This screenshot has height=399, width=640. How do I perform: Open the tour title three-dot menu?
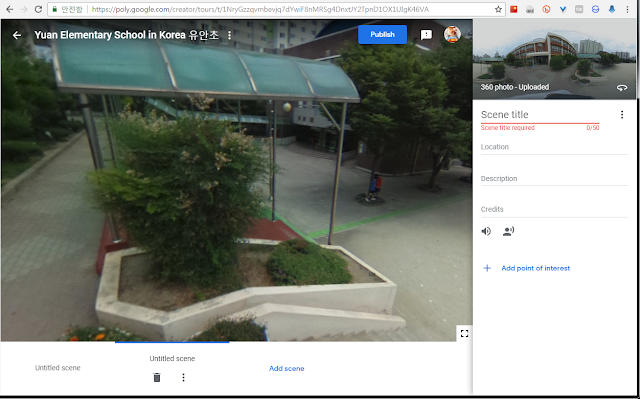229,35
